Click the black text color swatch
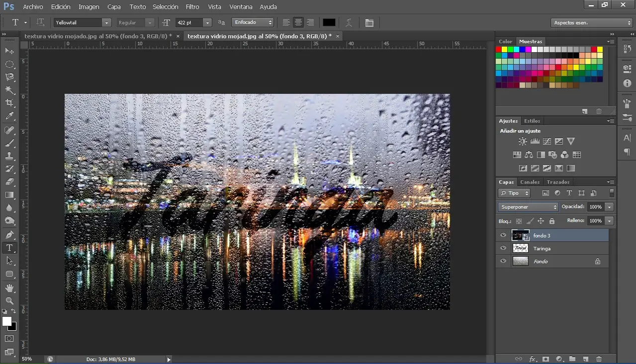Viewport: 636px width, 364px height. pos(329,22)
